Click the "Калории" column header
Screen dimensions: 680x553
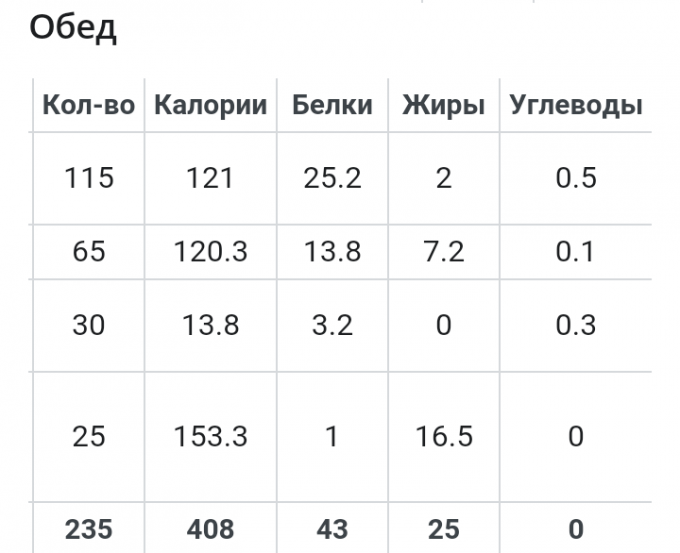tap(210, 105)
